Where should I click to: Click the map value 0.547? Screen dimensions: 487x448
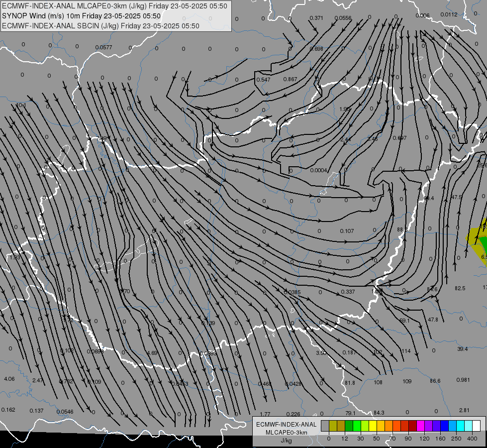pos(263,80)
